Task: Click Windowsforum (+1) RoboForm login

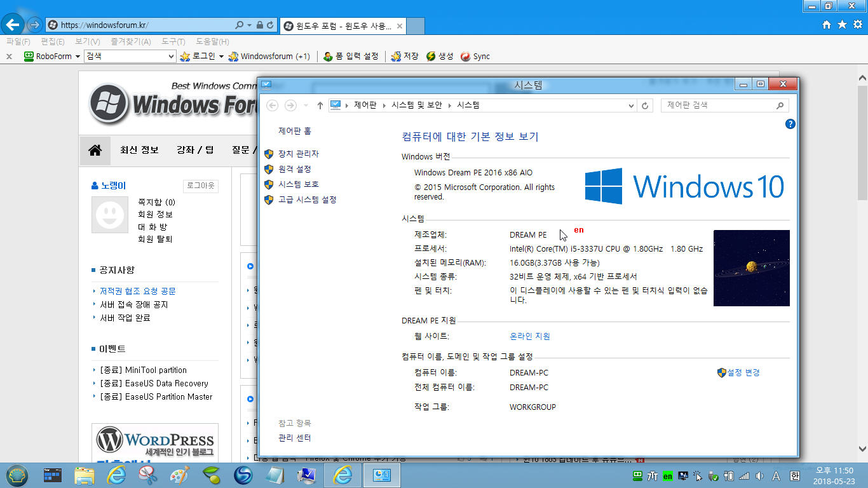Action: tap(269, 56)
